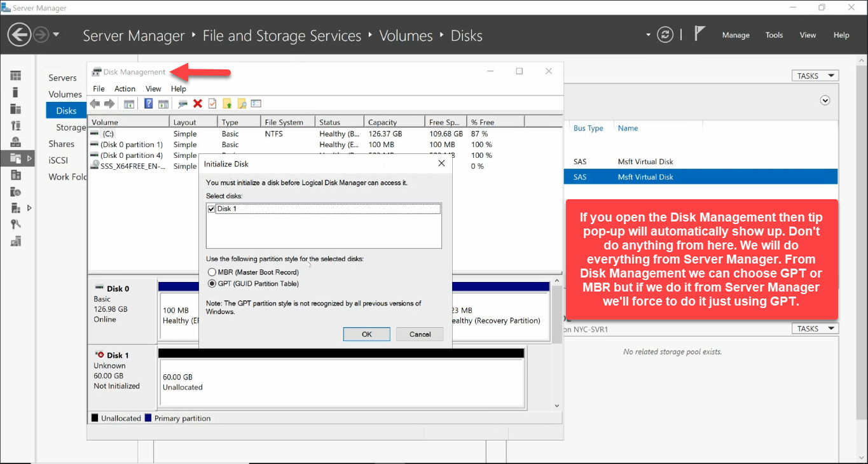
Task: Go forward in Disk Management toolbar
Action: coord(109,104)
